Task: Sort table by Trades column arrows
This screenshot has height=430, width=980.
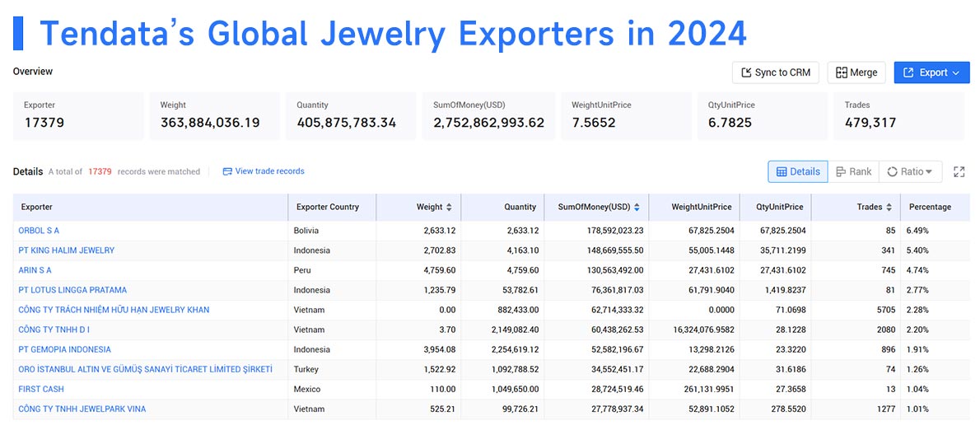Action: point(889,207)
